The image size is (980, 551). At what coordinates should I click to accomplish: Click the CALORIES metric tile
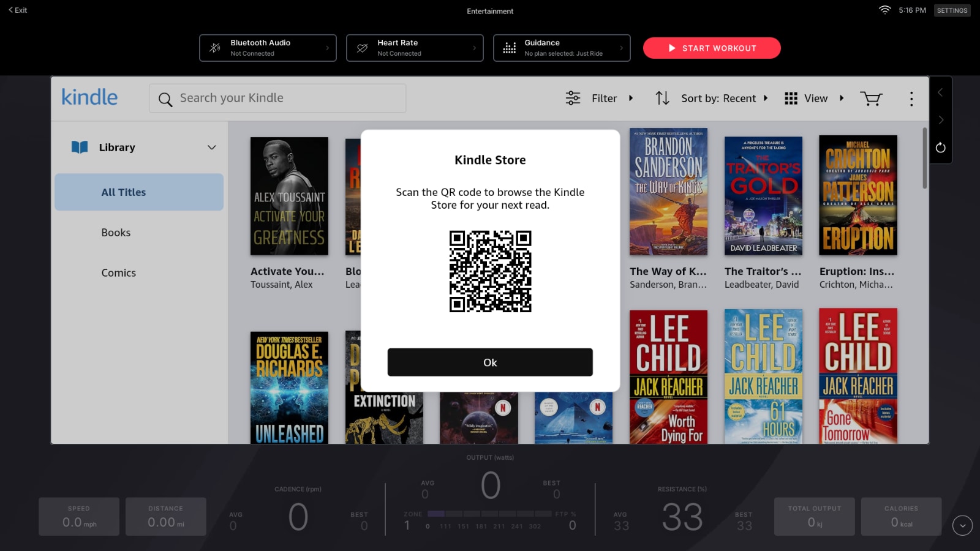902,517
